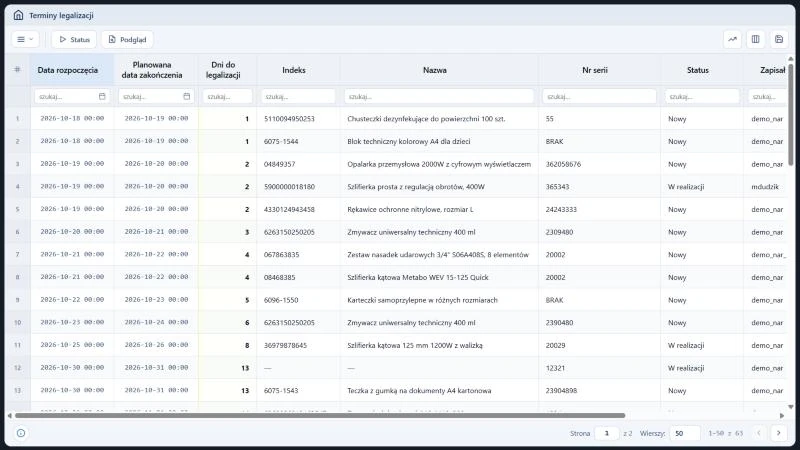Open calendar picker in Data rozpoczęcia filter
This screenshot has width=800, height=450.
click(102, 96)
